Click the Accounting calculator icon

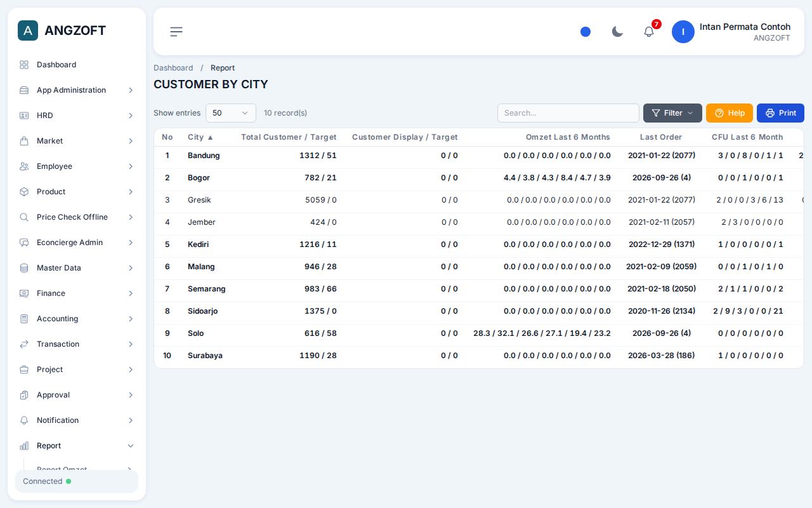pos(24,319)
